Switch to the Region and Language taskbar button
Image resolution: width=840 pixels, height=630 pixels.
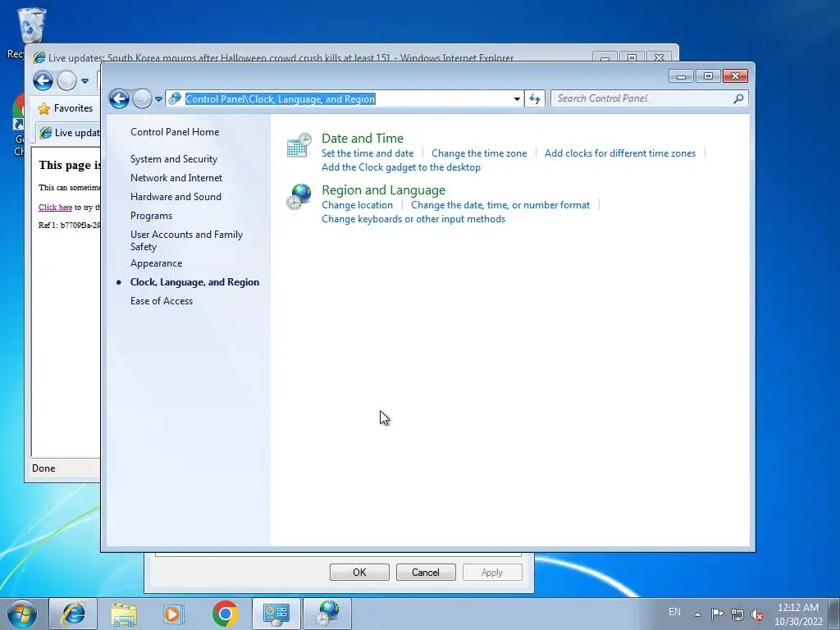point(327,614)
